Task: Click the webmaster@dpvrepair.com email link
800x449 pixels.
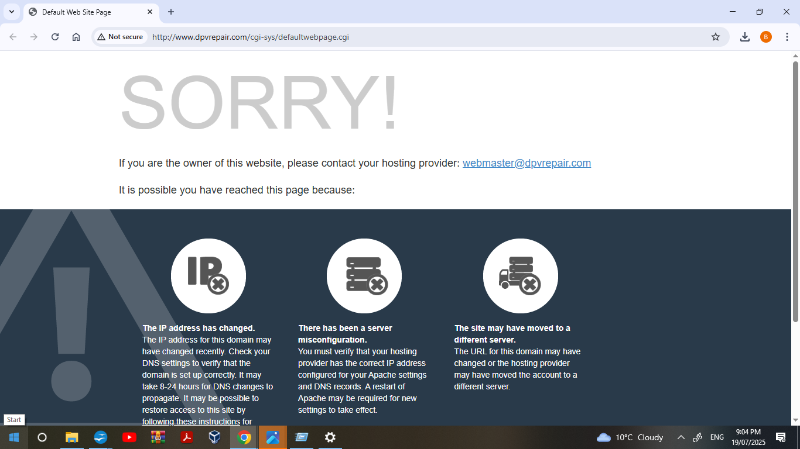Action: [526, 163]
